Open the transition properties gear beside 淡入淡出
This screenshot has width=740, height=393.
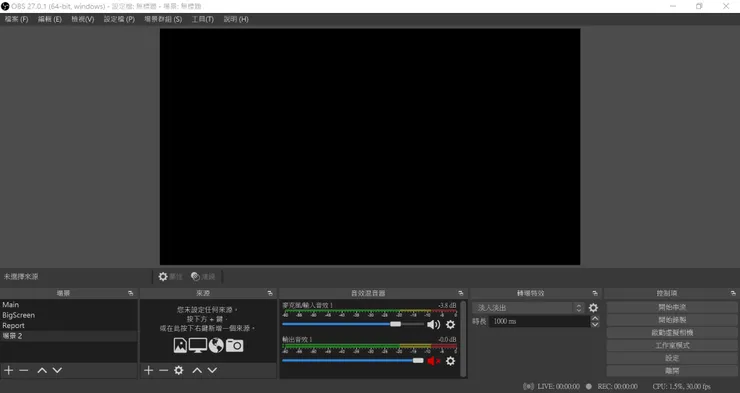click(593, 308)
